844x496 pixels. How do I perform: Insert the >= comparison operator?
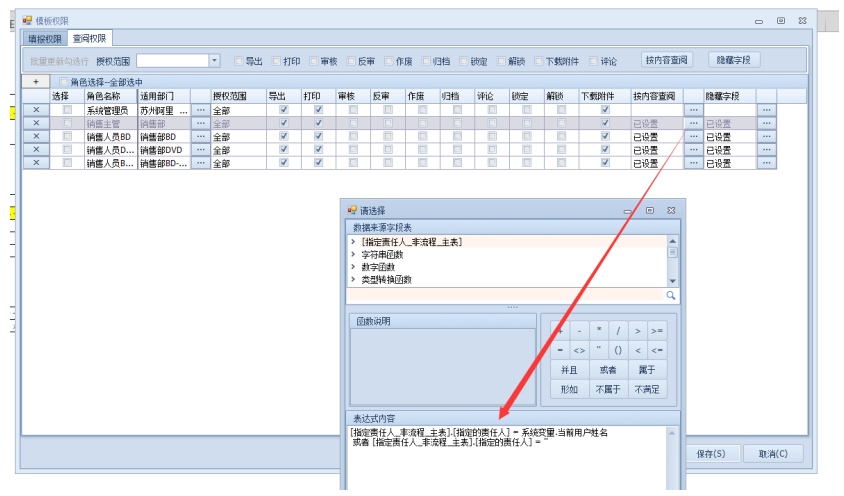pos(656,330)
